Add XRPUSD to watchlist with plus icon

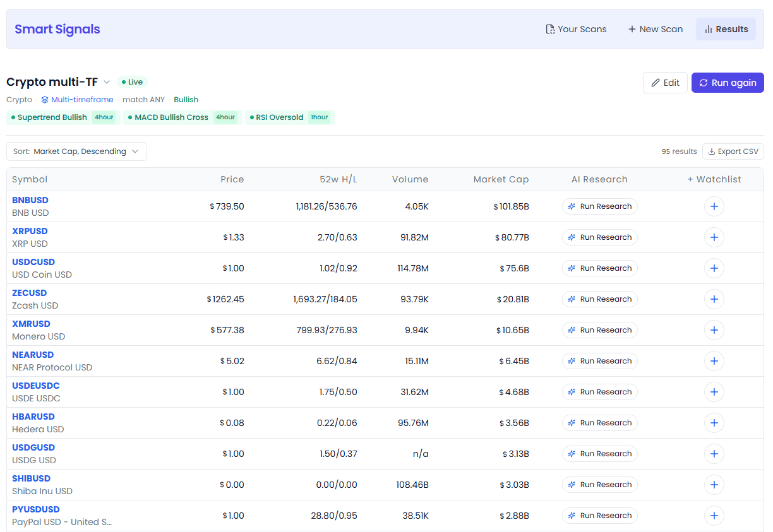[x=714, y=237]
